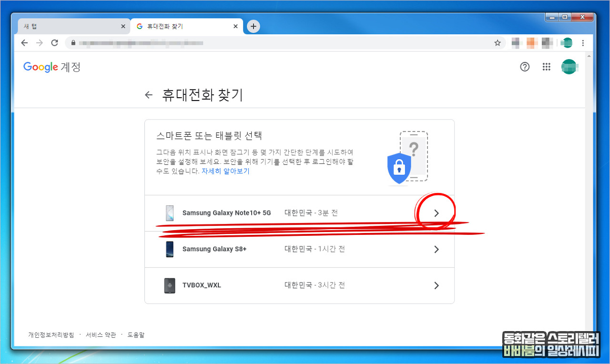
Task: Close the Chrome window
Action: click(x=583, y=17)
